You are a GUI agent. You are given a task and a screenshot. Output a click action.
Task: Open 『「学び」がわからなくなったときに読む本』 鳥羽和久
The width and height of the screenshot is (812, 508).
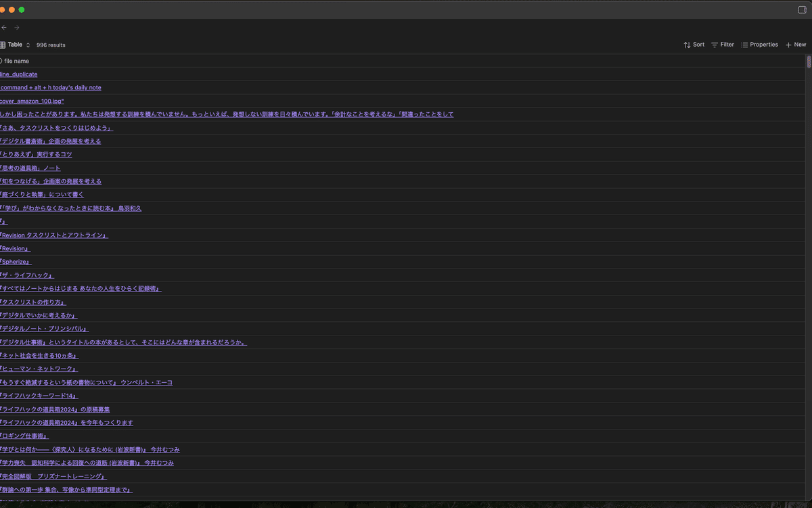coord(71,208)
